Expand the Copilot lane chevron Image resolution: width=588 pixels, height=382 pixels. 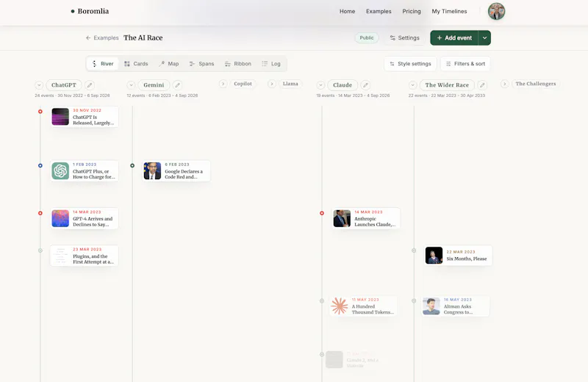coord(223,84)
